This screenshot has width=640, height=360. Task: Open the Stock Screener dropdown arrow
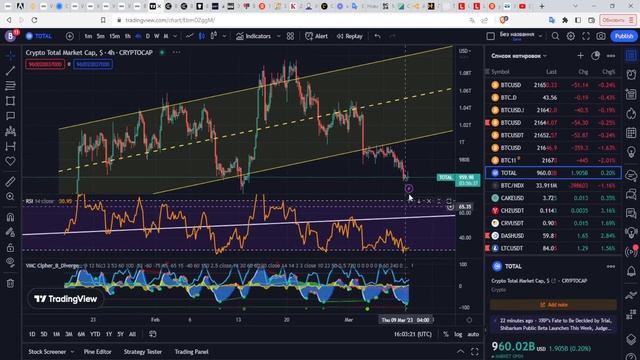(72, 352)
